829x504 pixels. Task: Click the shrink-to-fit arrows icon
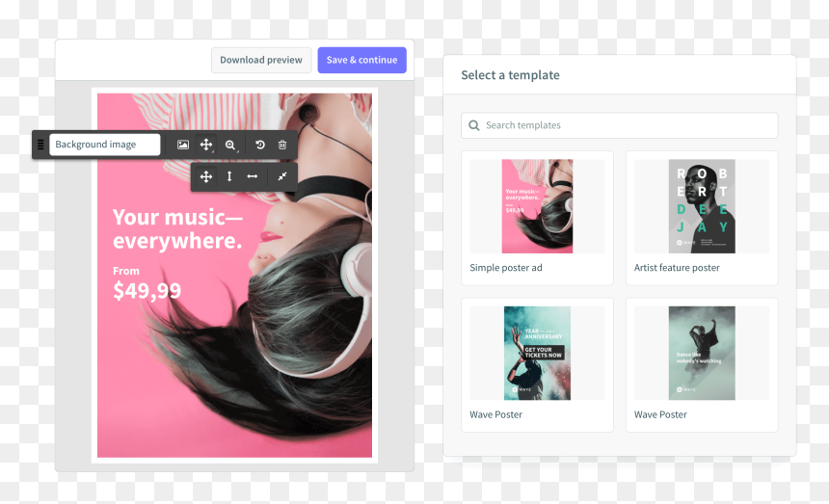click(282, 176)
